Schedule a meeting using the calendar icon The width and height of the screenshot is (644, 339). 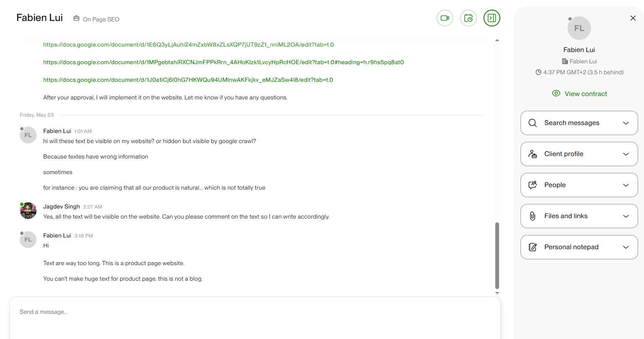[468, 18]
